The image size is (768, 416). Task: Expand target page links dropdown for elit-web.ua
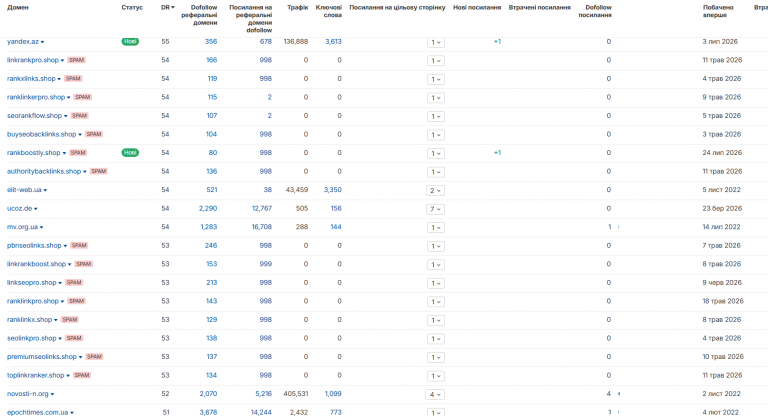(435, 191)
